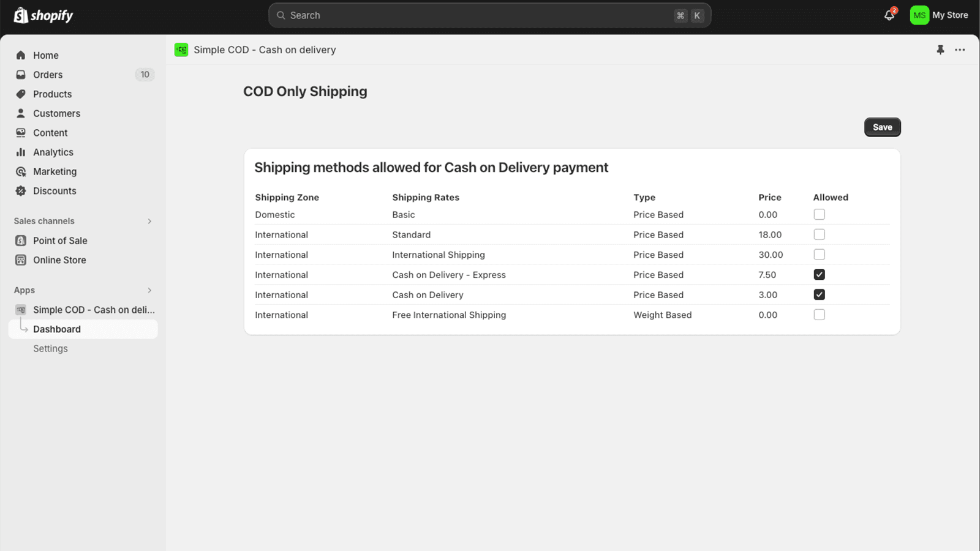Image resolution: width=980 pixels, height=551 pixels.
Task: Open the three-dot more actions menu
Action: (x=960, y=50)
